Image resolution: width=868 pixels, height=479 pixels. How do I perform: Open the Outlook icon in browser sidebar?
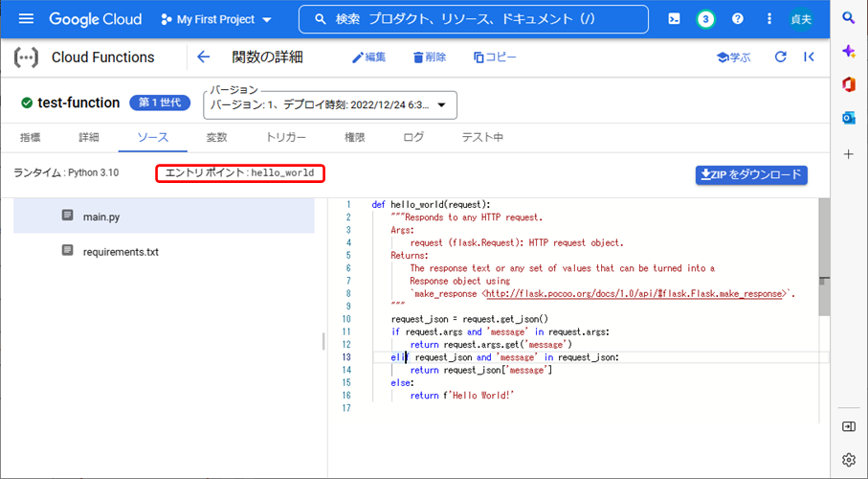[x=848, y=118]
